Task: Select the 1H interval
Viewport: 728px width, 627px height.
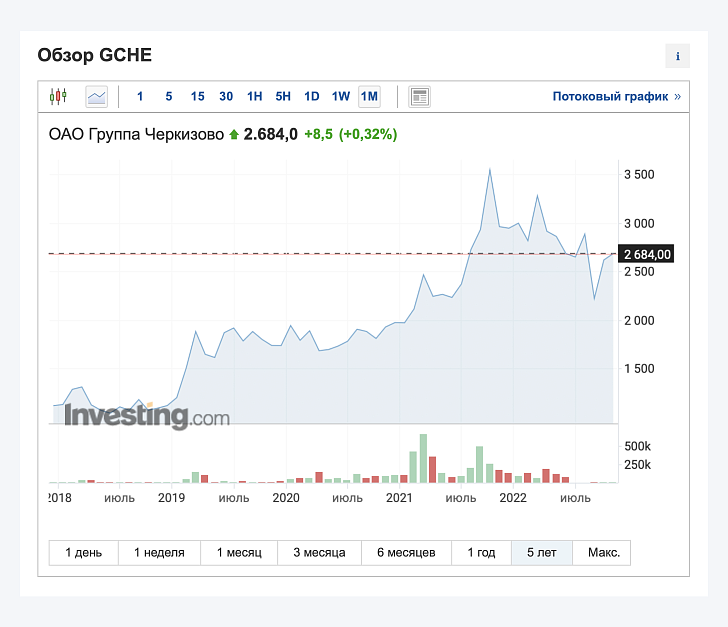Action: click(x=254, y=97)
